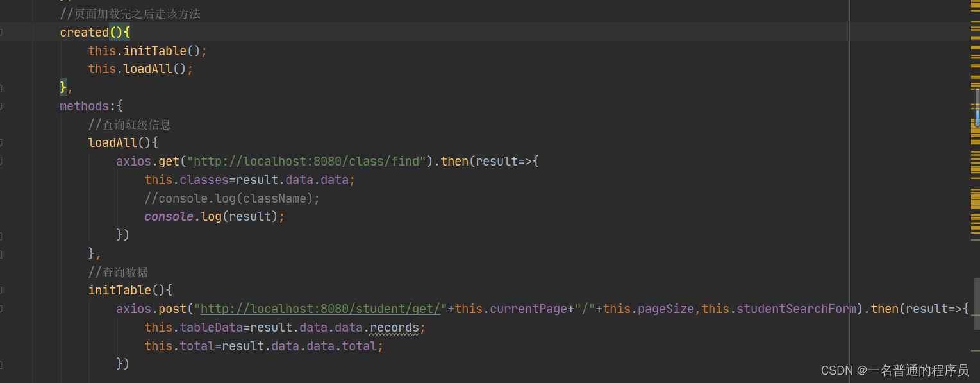Click studentSearchForm argument
This screenshot has width=980, height=383.
point(797,309)
